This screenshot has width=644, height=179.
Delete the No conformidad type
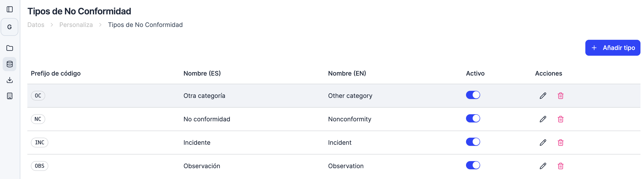tap(560, 119)
